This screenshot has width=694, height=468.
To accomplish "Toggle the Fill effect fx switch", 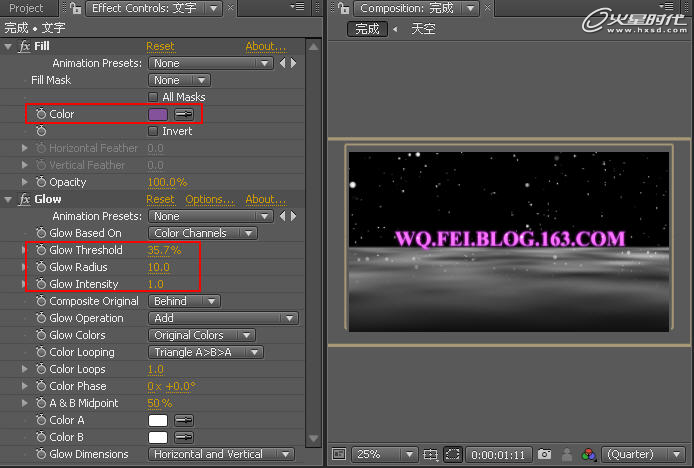I will pos(24,46).
